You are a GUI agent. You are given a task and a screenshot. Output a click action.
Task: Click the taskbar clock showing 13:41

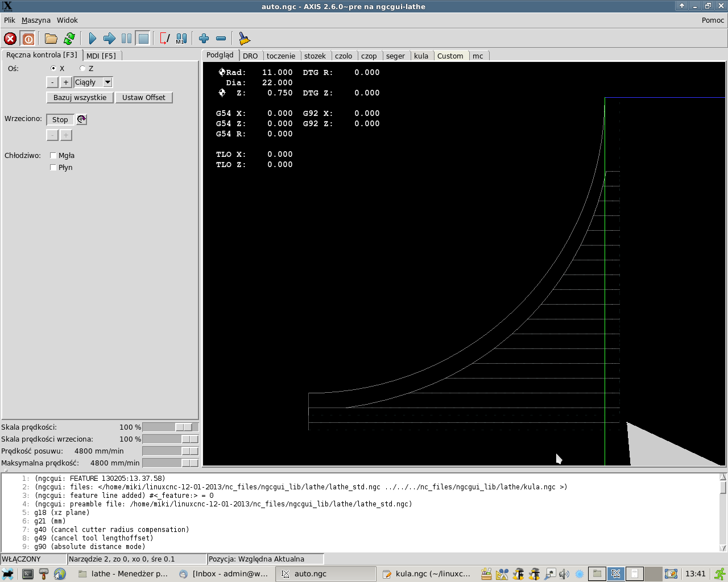point(695,574)
